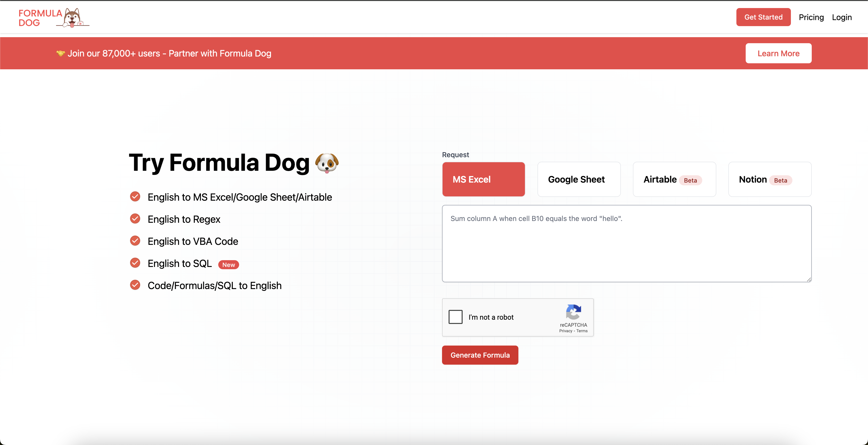Click Generate Formula button

coord(480,355)
